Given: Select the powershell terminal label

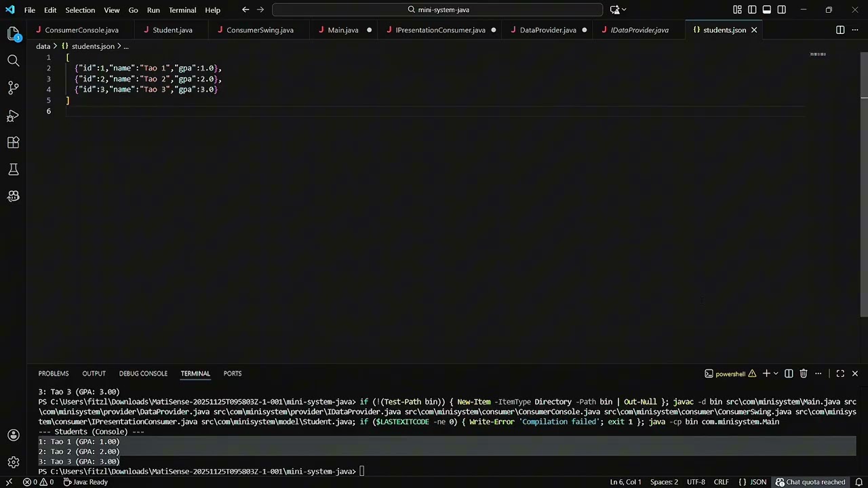Looking at the screenshot, I should 730,374.
